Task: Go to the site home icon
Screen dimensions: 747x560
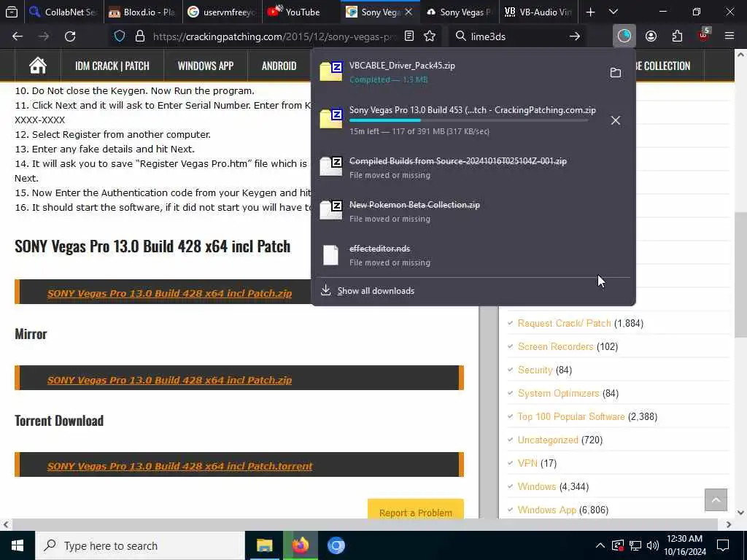Action: pyautogui.click(x=38, y=66)
